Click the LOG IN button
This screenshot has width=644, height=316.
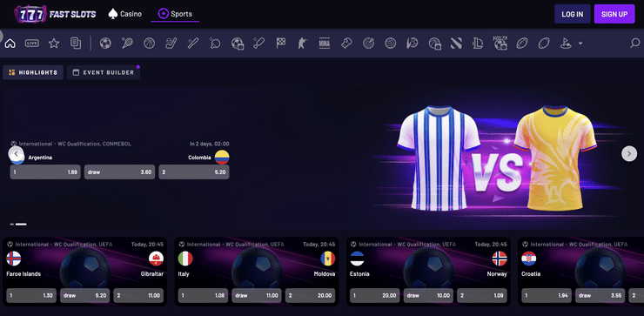point(572,14)
